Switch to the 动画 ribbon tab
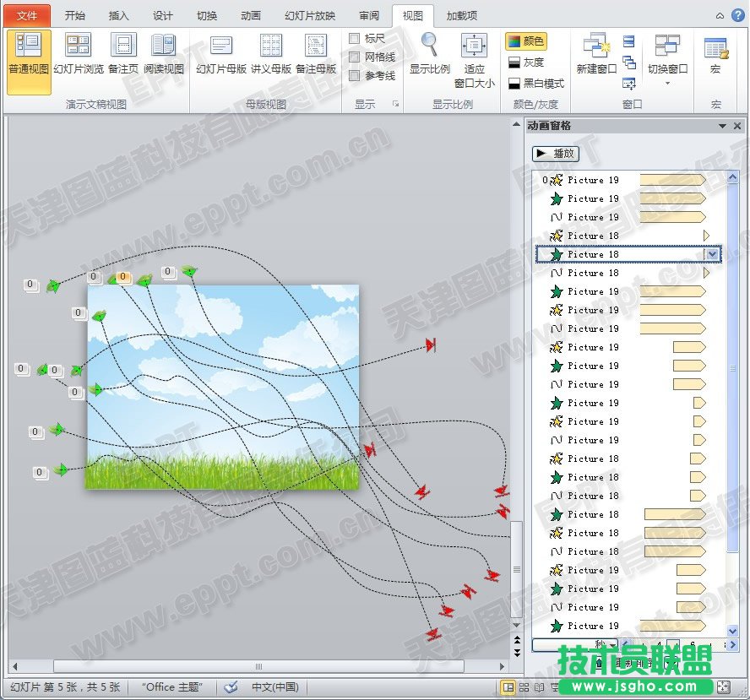The height and width of the screenshot is (700, 750). [x=250, y=15]
